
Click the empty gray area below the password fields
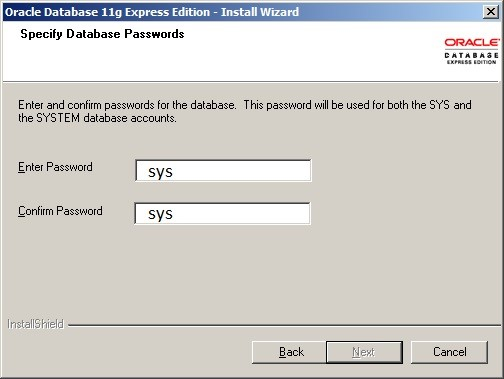[x=251, y=270]
